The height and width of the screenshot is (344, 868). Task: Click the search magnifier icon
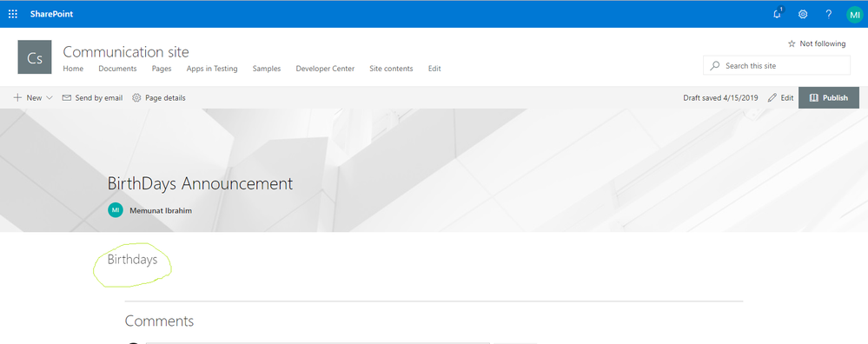click(x=715, y=65)
